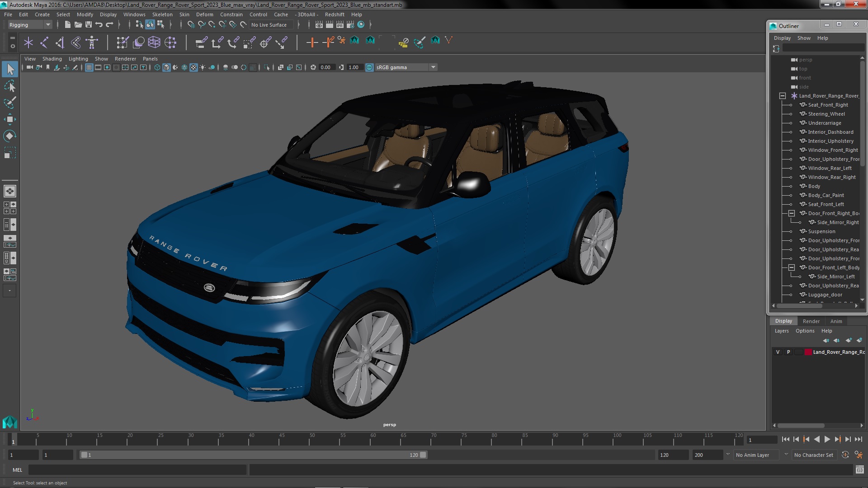Toggle textured display checker icon
This screenshot has width=868, height=488.
[193, 67]
